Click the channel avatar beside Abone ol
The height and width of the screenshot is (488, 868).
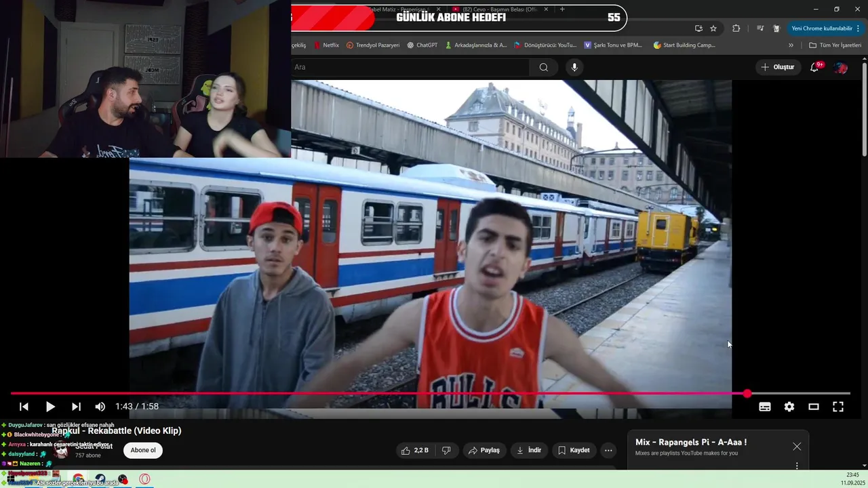(62, 451)
